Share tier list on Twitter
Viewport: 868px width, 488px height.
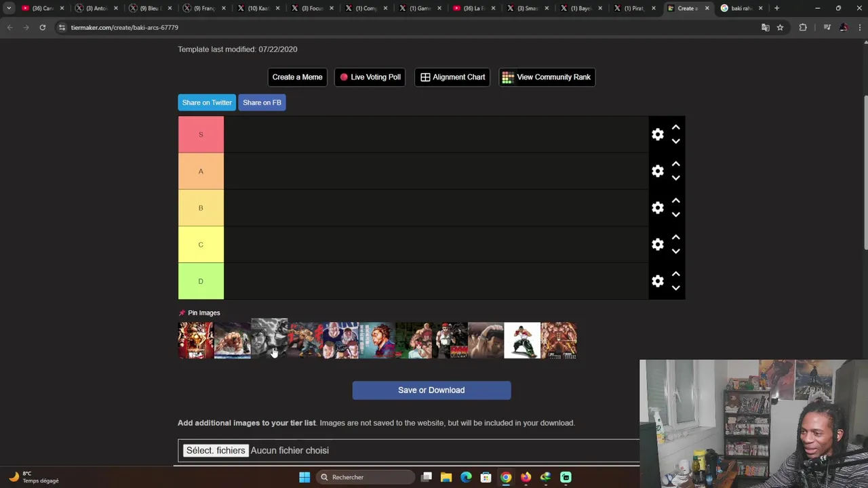tap(207, 102)
